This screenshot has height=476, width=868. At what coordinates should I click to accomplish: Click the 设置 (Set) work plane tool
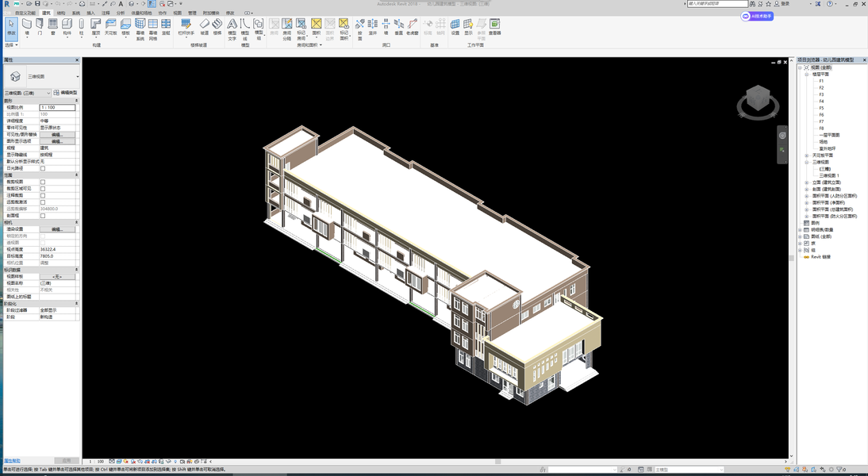tap(455, 27)
